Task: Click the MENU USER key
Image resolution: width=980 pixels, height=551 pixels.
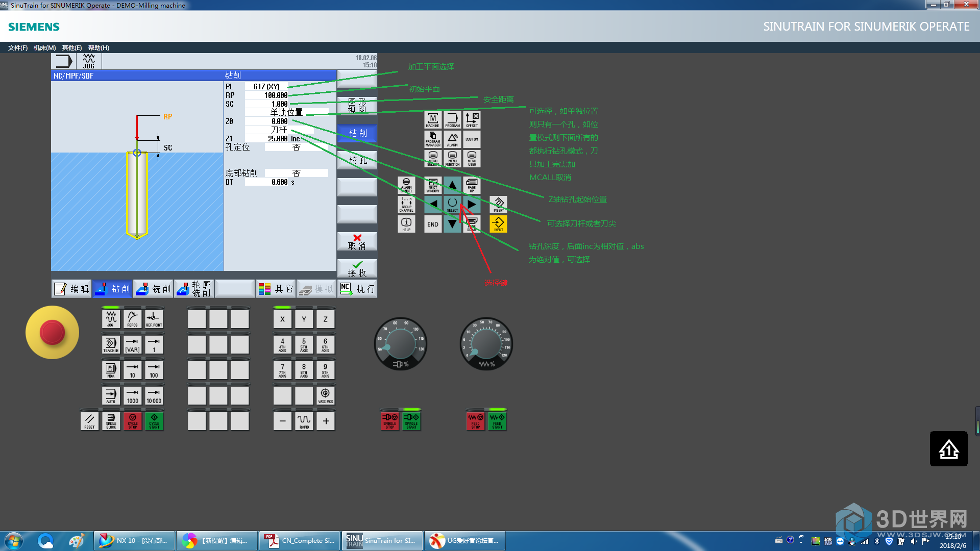Action: (472, 159)
